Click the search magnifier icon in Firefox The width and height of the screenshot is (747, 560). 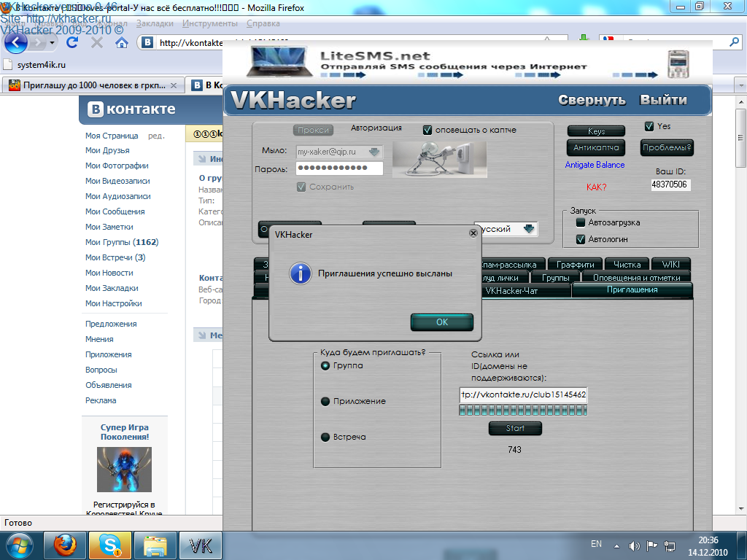[x=734, y=42]
